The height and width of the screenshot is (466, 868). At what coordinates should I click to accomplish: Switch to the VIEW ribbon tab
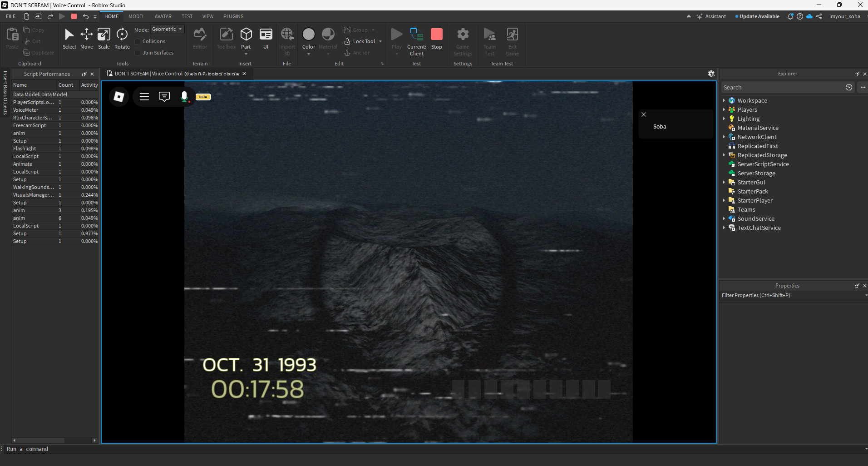click(x=208, y=16)
